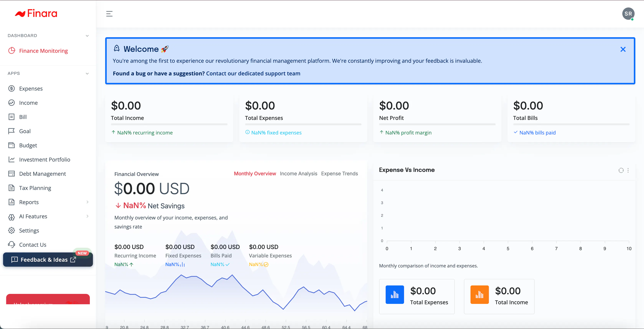
Task: Click the Expenses dollar icon
Action: 12,88
